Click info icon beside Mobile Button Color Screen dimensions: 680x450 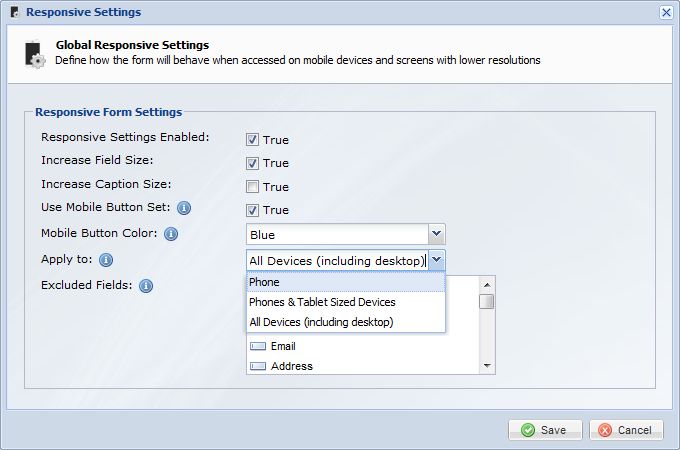click(x=171, y=234)
